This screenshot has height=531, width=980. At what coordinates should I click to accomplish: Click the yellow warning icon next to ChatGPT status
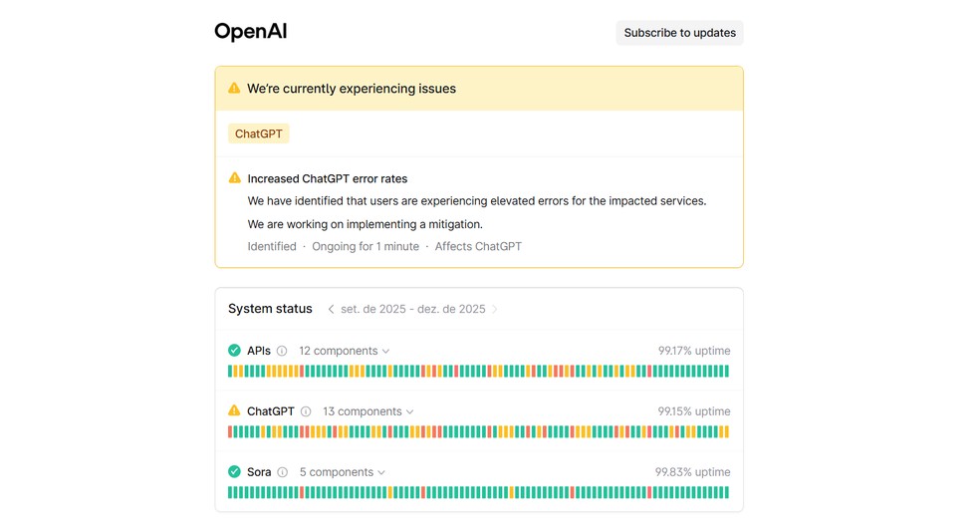[234, 410]
